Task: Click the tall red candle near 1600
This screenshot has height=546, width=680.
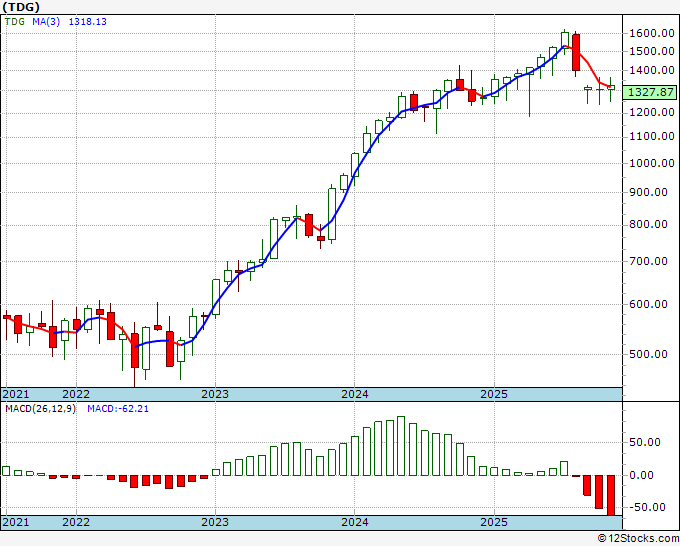Action: [x=576, y=52]
